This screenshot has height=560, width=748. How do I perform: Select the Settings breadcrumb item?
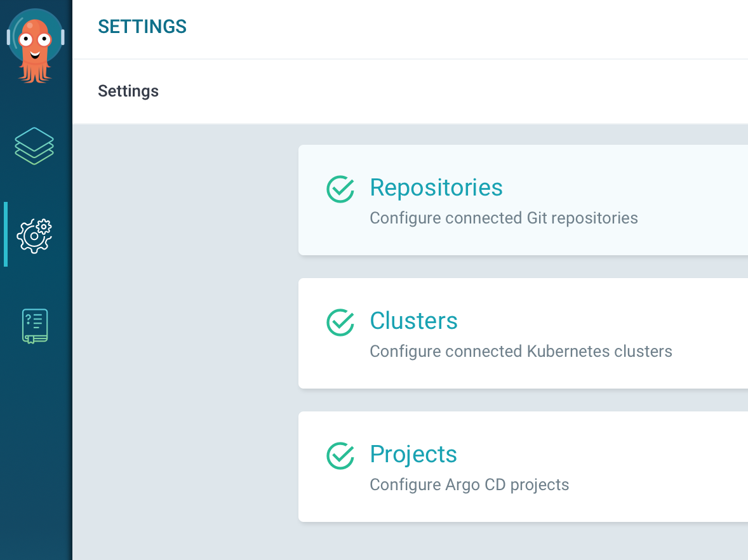pos(128,91)
